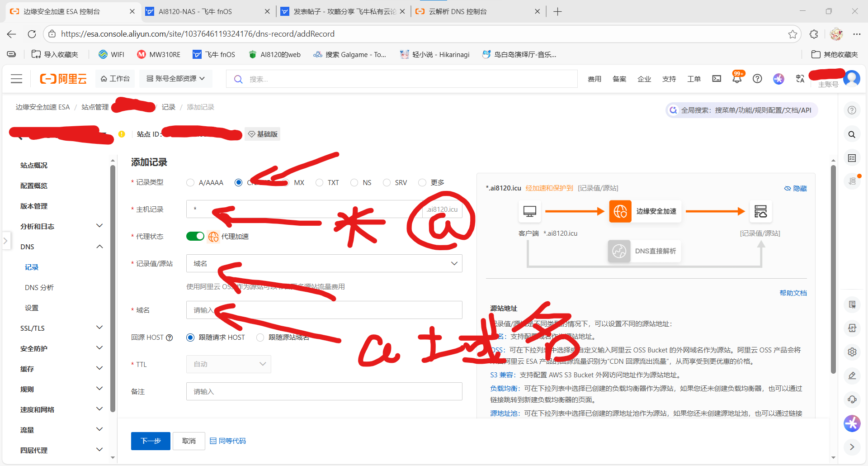Open the browser's three-dot settings menu
This screenshot has height=466, width=868.
click(x=857, y=34)
